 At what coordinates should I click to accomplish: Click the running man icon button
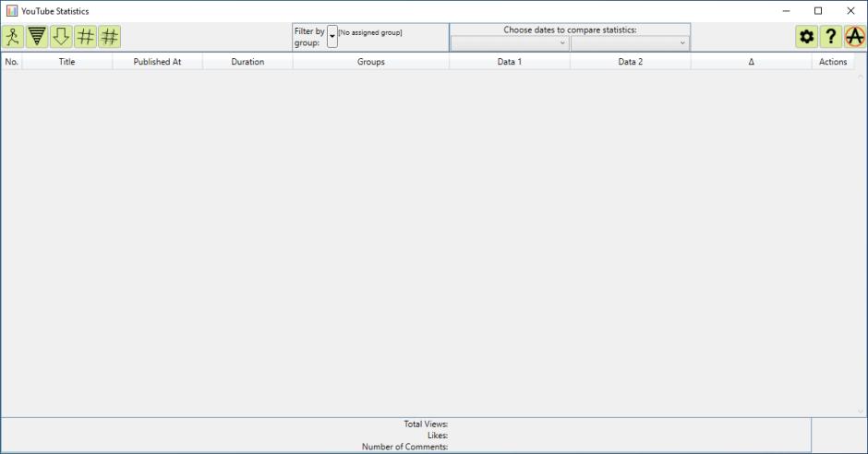pyautogui.click(x=13, y=37)
